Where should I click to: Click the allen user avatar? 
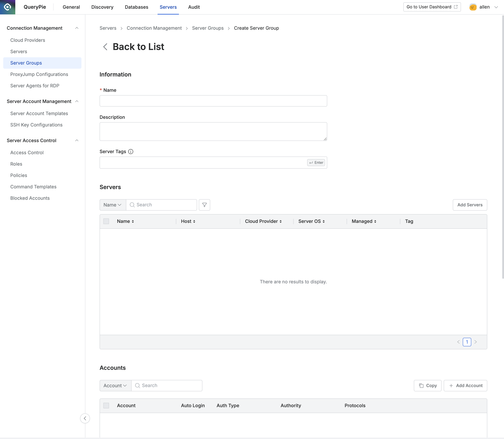(473, 7)
